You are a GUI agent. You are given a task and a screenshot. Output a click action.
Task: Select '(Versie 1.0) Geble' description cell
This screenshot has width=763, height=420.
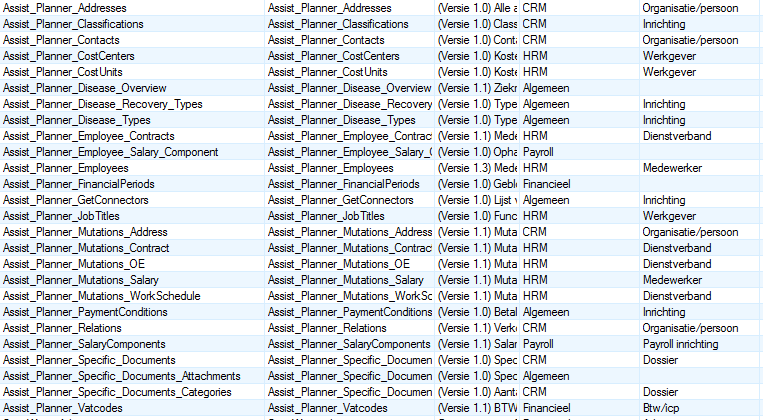click(x=477, y=184)
